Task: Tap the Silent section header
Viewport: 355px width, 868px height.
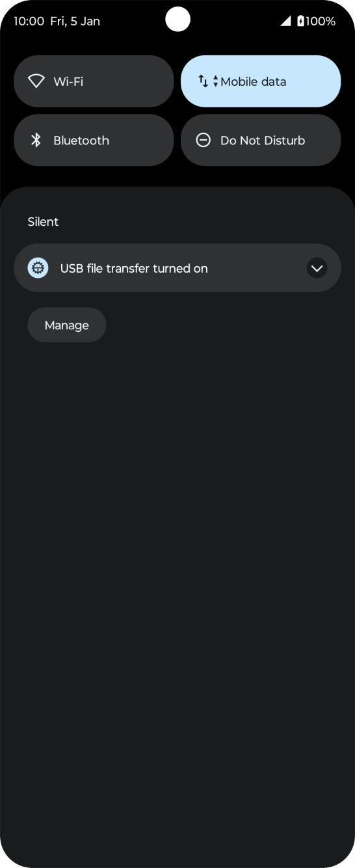Action: coord(43,222)
